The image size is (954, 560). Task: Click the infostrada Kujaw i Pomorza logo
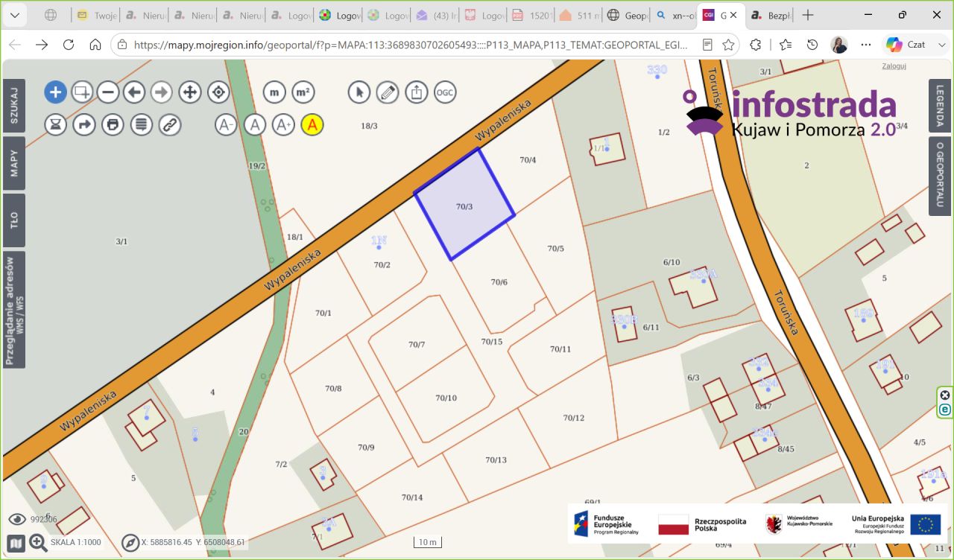790,113
